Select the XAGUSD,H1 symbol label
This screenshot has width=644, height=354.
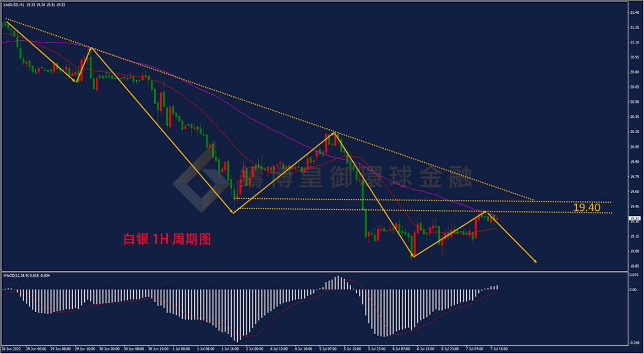pos(13,5)
